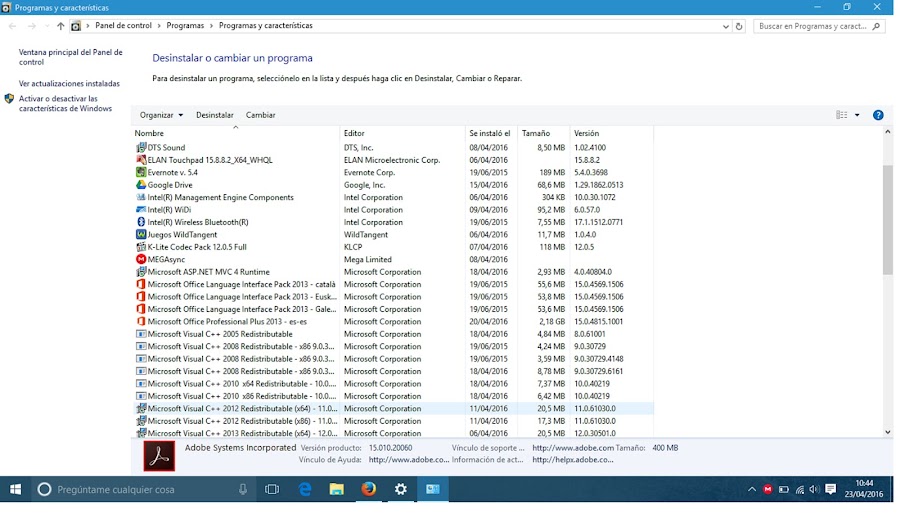
Task: Click the help question mark icon
Action: pos(878,115)
